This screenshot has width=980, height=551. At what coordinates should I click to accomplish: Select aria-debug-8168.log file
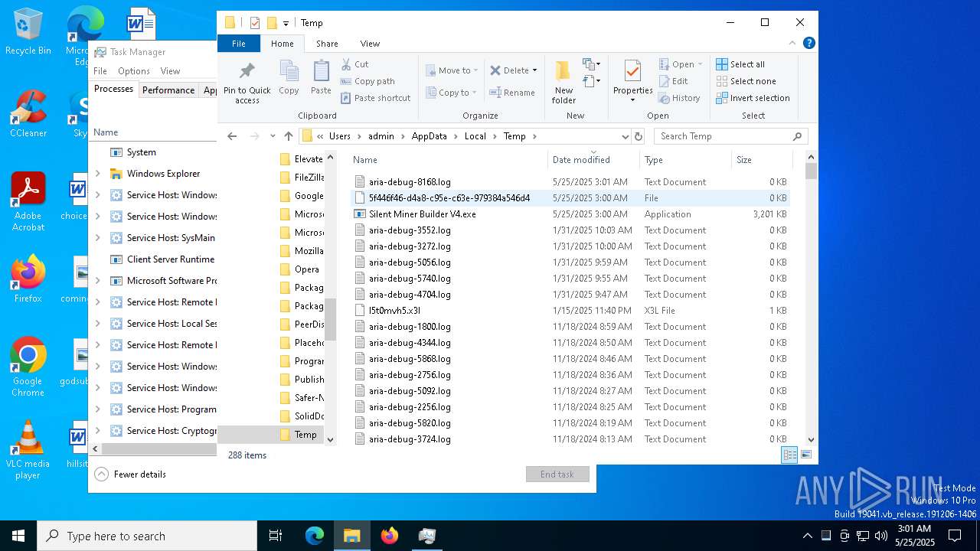coord(410,182)
